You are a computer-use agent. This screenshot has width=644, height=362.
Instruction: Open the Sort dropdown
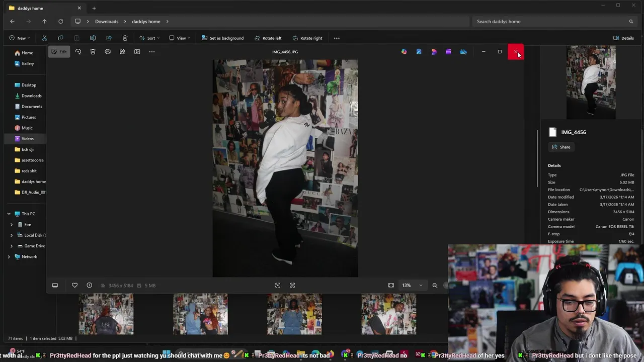click(x=149, y=38)
